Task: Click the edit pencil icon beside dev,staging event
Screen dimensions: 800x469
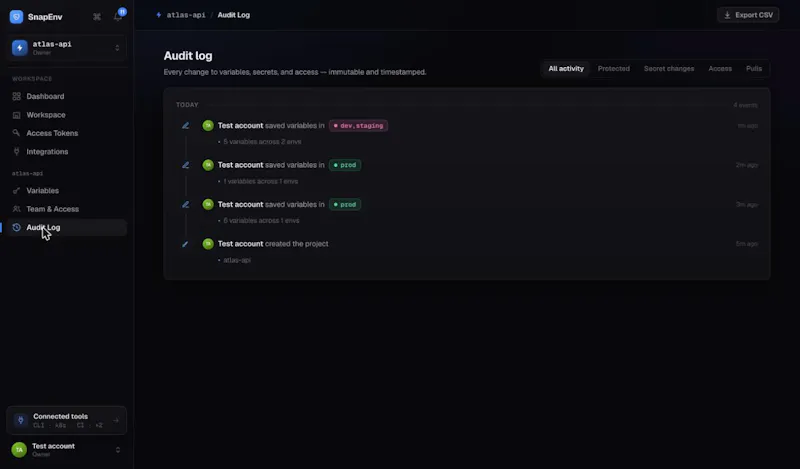Action: (x=186, y=126)
